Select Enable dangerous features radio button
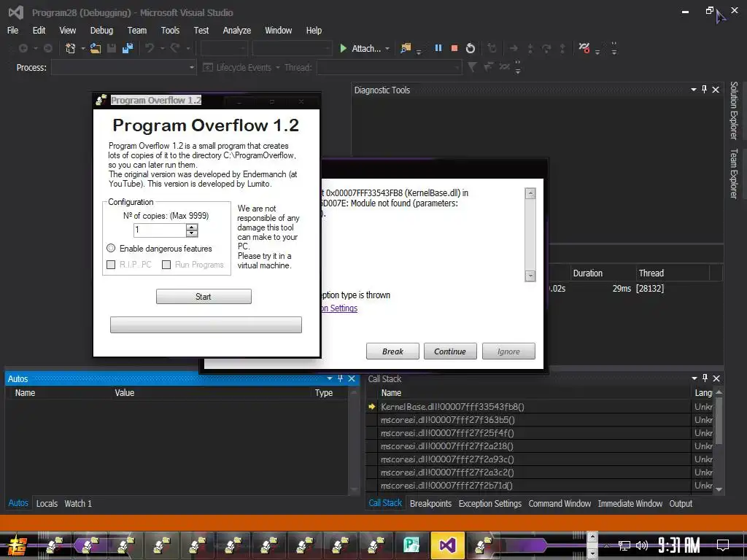 click(x=111, y=248)
